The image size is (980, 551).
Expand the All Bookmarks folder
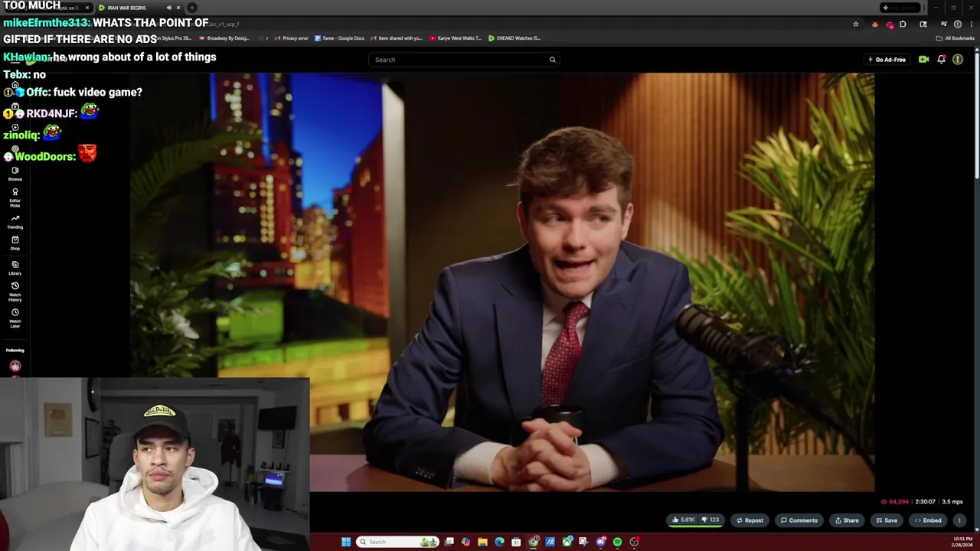click(x=955, y=38)
